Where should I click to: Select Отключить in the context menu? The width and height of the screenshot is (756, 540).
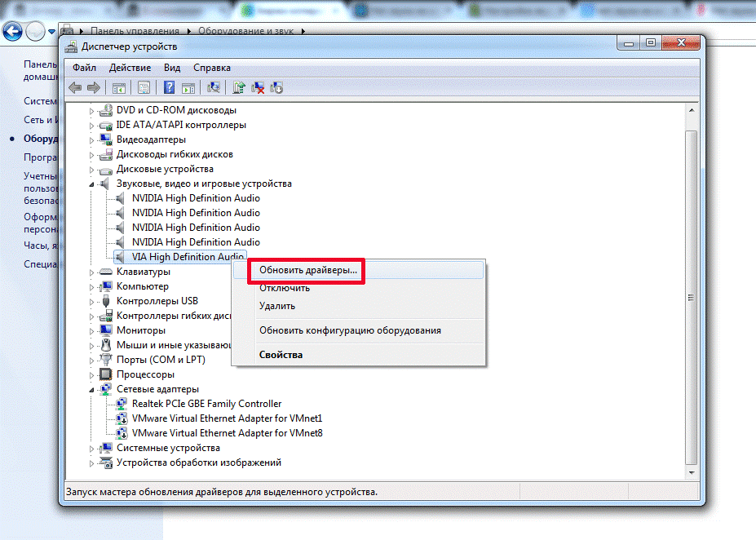[x=284, y=288]
